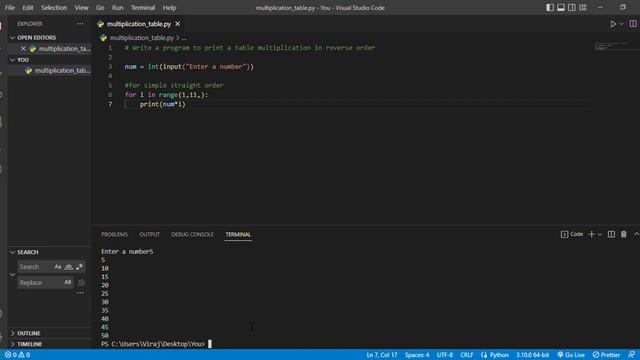The width and height of the screenshot is (640, 360).
Task: Close multiplication_table.py in Open Editors list
Action: click(x=23, y=49)
